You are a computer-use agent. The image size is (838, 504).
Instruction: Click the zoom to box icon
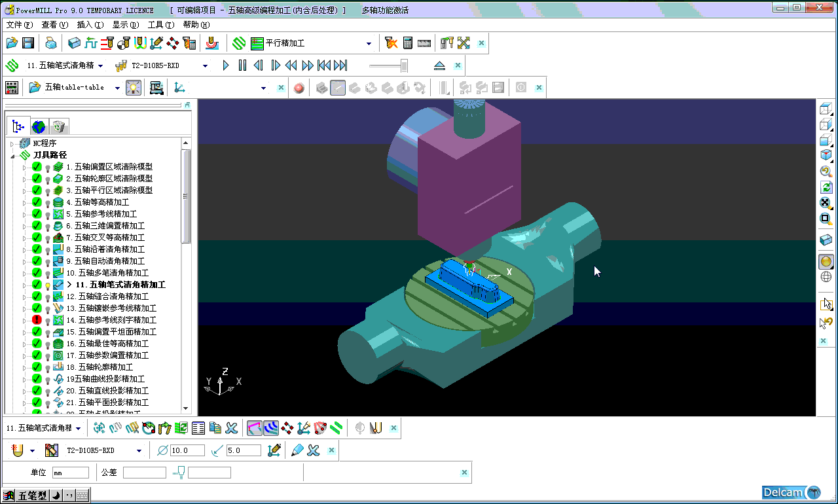(826, 219)
